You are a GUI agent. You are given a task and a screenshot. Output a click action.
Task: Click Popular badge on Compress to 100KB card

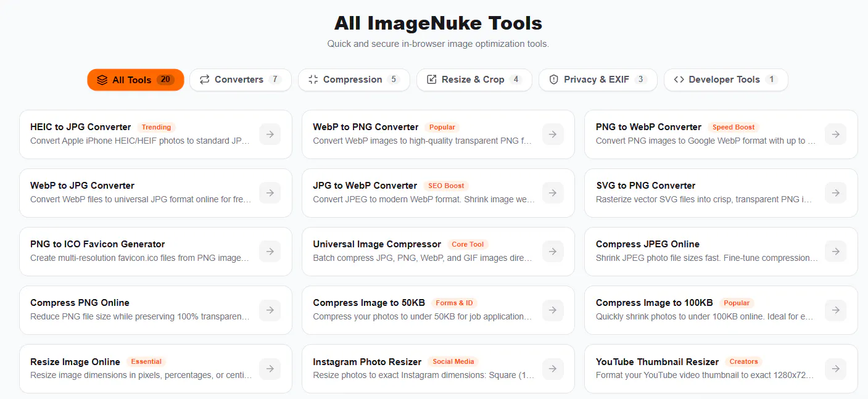pyautogui.click(x=737, y=303)
